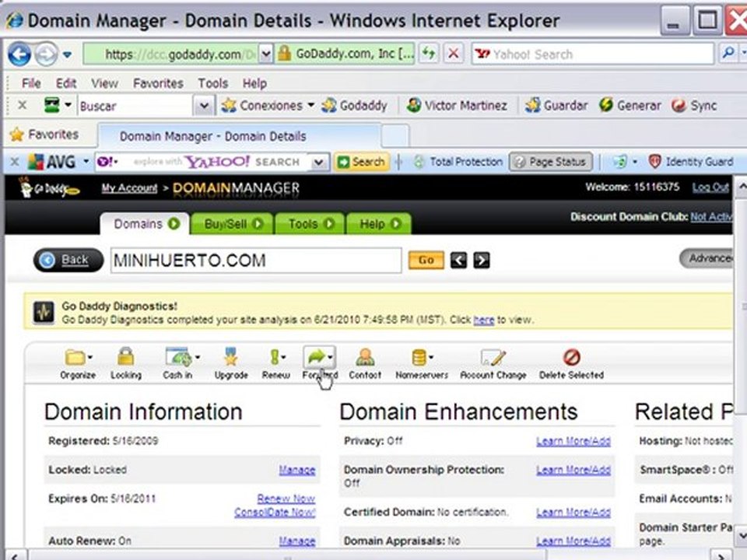
Task: Expand the Organize dropdown arrow
Action: (90, 357)
